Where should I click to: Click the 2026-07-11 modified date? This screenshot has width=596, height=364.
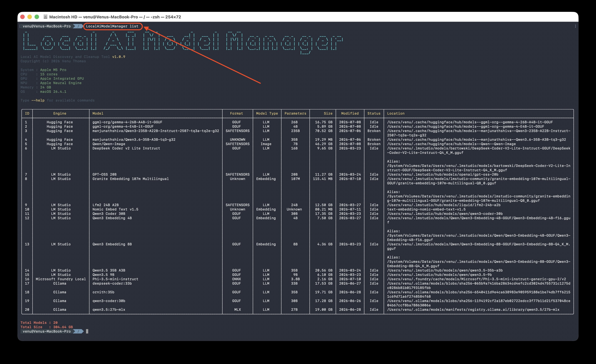pyautogui.click(x=350, y=209)
